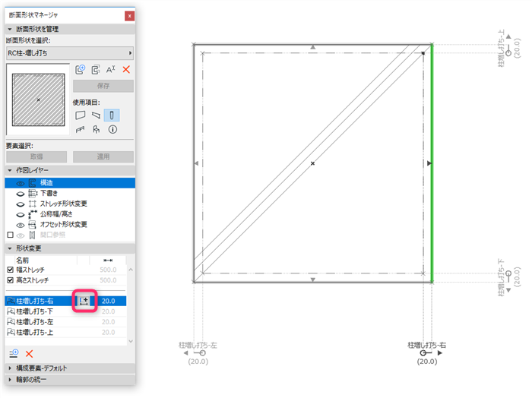The image size is (532, 398).
Task: Click the top stretch arrow on the profile
Action: pyautogui.click(x=313, y=47)
